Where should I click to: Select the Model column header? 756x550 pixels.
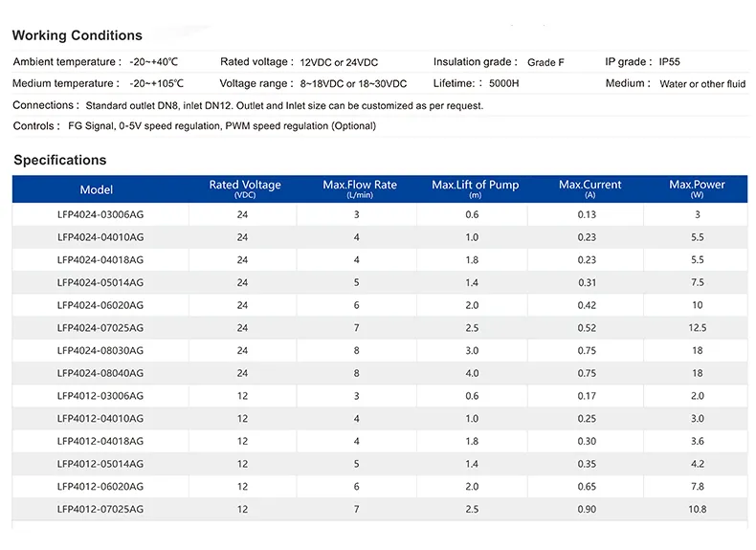97,189
